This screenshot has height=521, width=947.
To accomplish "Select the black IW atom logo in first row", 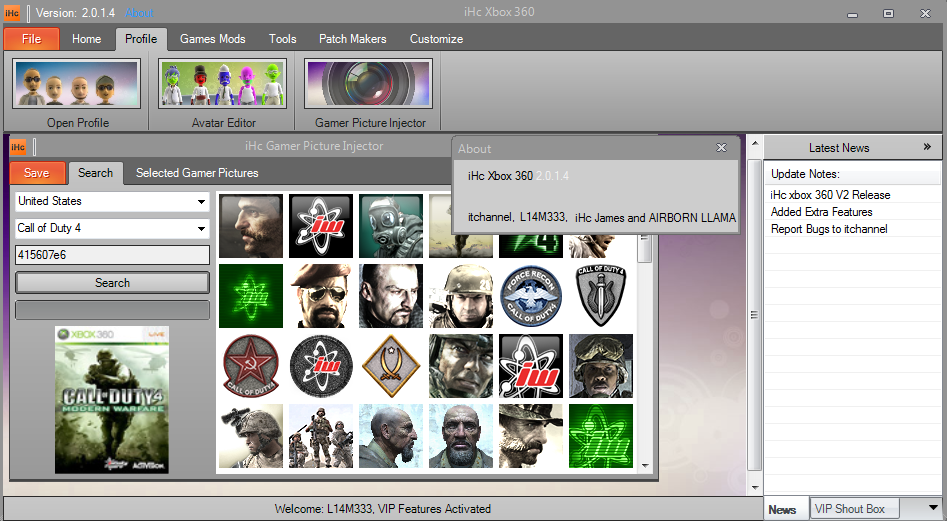I will pyautogui.click(x=321, y=226).
